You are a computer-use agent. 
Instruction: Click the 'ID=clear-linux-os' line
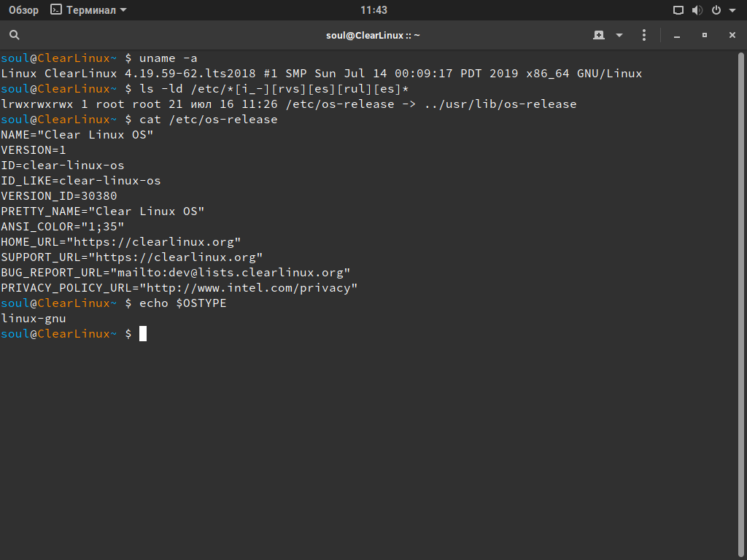click(x=63, y=166)
